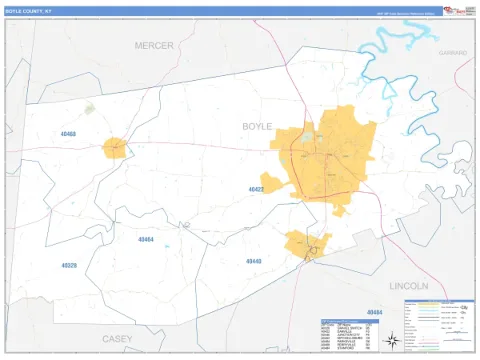Click the BOYLE COUNTY, KY map title
Image resolution: width=480 pixels, height=360 pixels.
[28, 11]
